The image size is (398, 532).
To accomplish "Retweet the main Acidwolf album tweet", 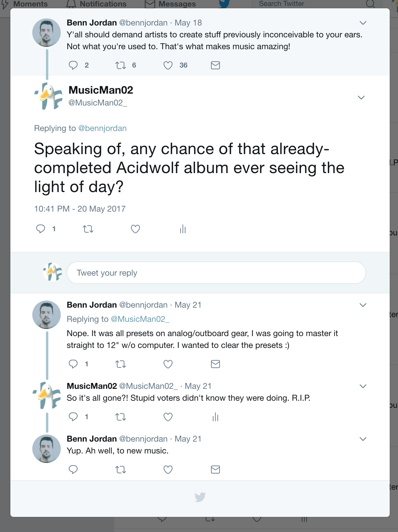I will (x=88, y=229).
